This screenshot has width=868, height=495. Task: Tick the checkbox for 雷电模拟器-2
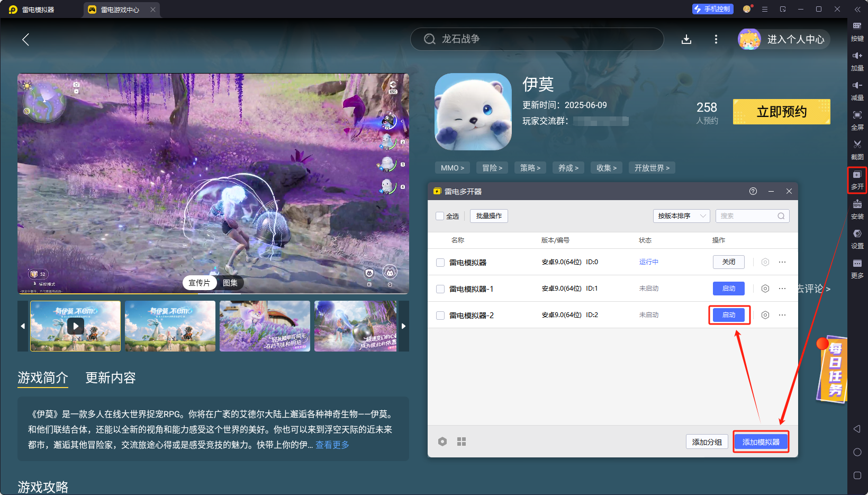coord(440,316)
